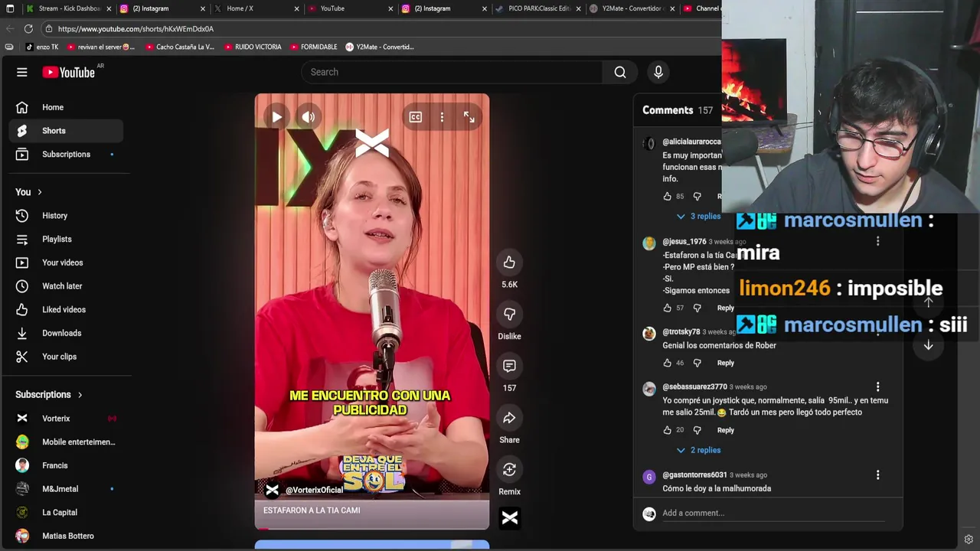This screenshot has height=551, width=980.
Task: Open the YouTube hamburger guide menu
Action: pos(22,72)
